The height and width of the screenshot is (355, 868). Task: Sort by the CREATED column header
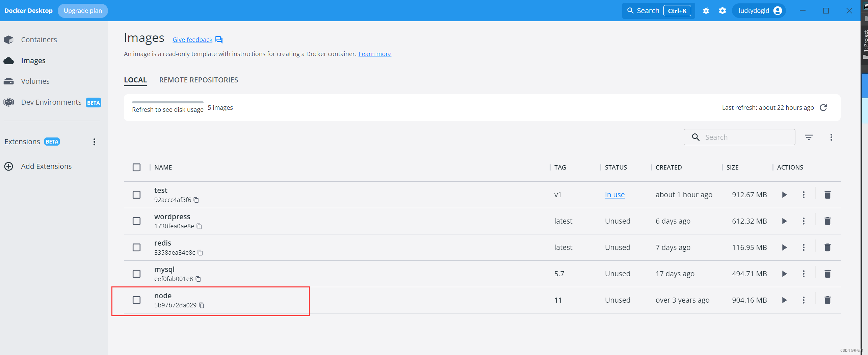[668, 168]
